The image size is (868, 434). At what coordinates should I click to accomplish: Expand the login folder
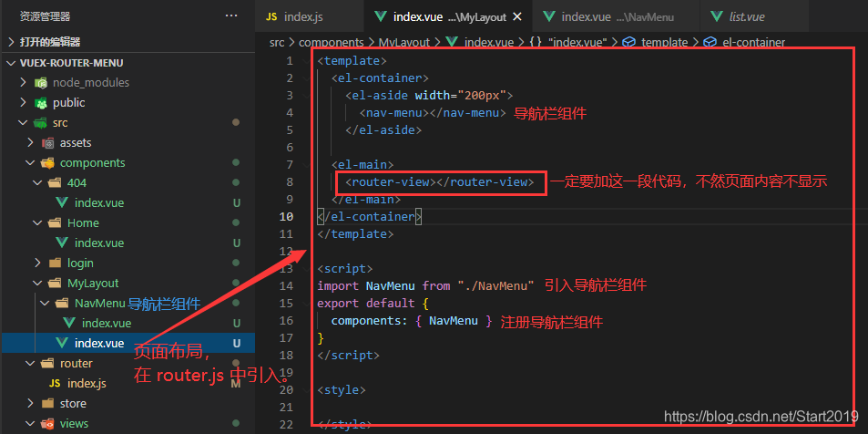tap(37, 263)
